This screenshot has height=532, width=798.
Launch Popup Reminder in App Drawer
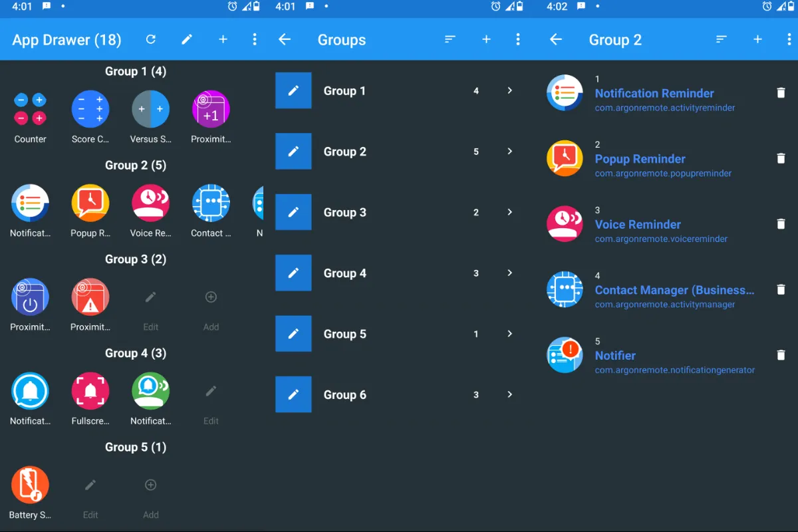[90, 203]
